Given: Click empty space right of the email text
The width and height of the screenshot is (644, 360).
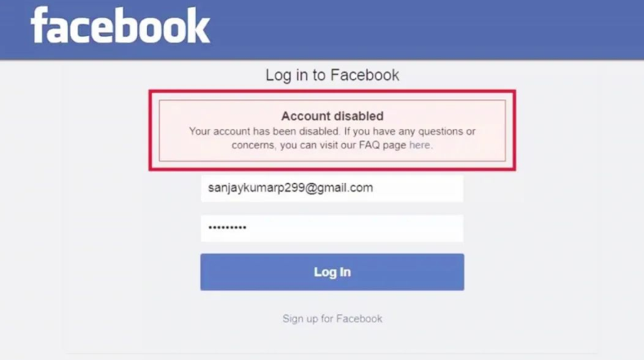Looking at the screenshot, I should (417, 189).
